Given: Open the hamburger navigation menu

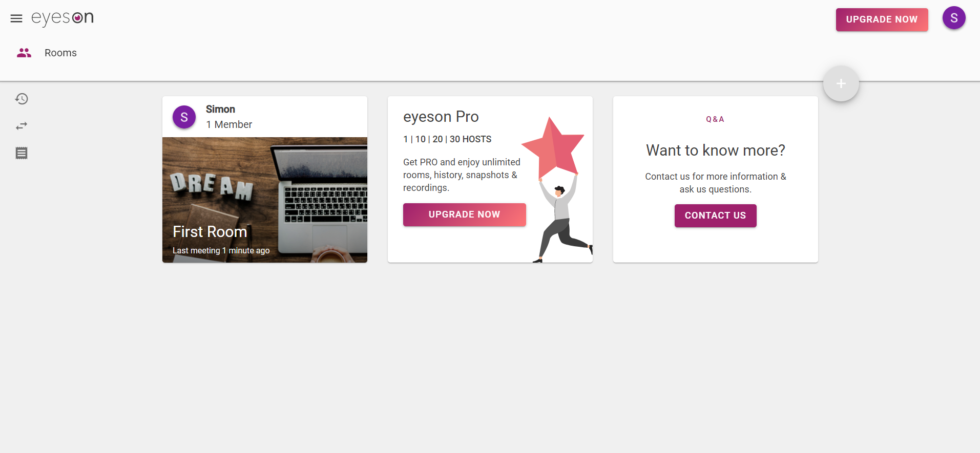Looking at the screenshot, I should (16, 18).
